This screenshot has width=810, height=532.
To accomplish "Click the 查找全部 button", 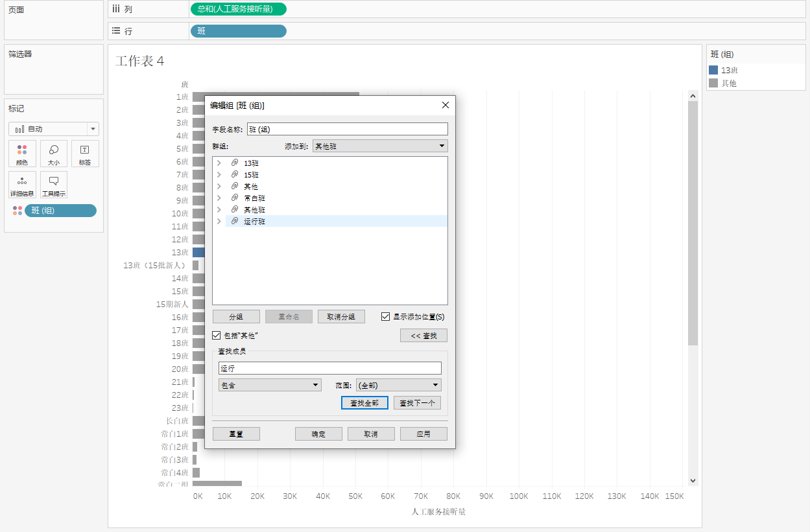I will (x=364, y=403).
